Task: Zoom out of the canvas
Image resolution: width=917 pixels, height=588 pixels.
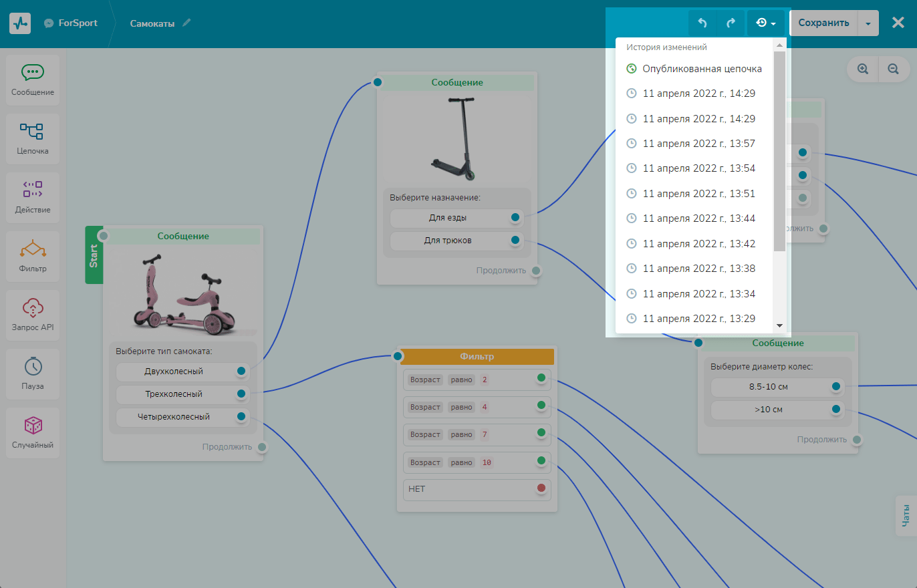Action: click(893, 69)
